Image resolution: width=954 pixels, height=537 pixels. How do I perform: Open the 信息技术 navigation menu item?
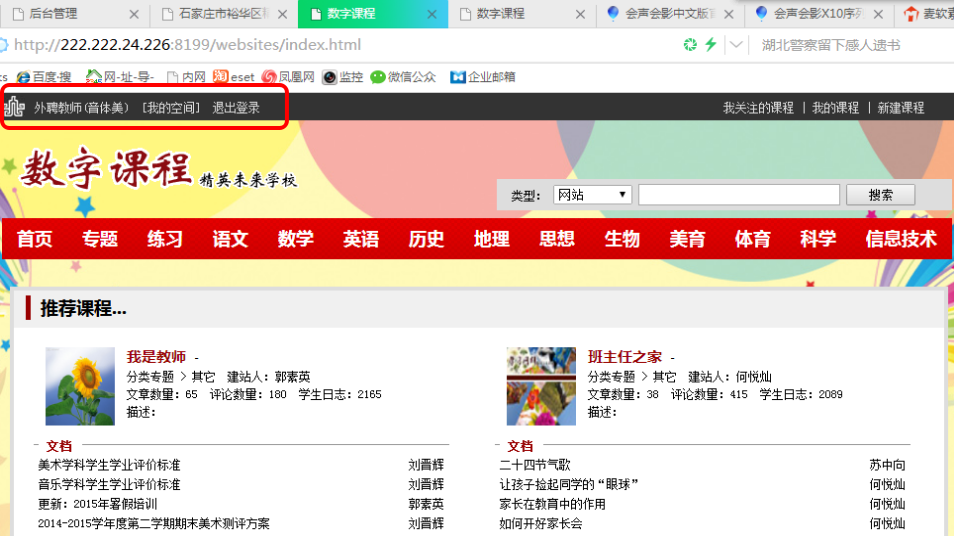point(901,240)
